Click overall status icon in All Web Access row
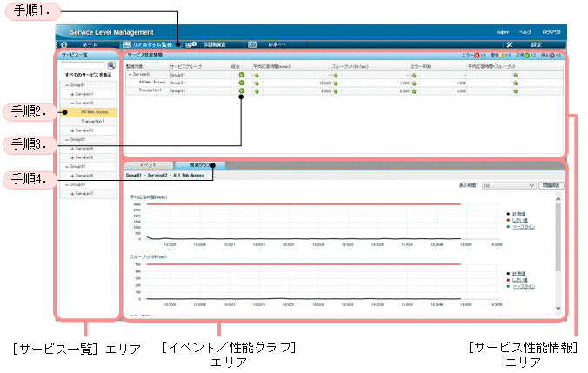Screen dimensions: 588x373 pos(241,83)
